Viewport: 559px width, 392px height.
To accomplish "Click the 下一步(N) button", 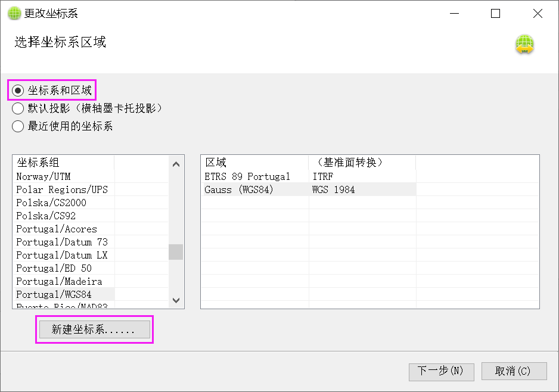I will (x=441, y=371).
